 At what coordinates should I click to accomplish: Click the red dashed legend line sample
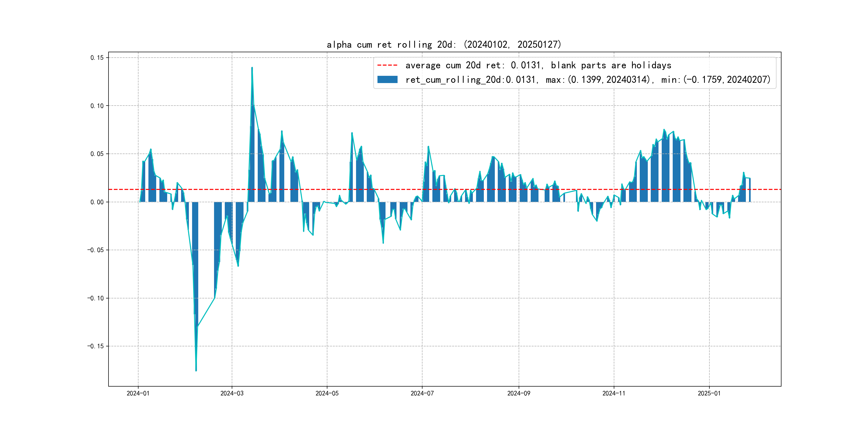point(387,65)
